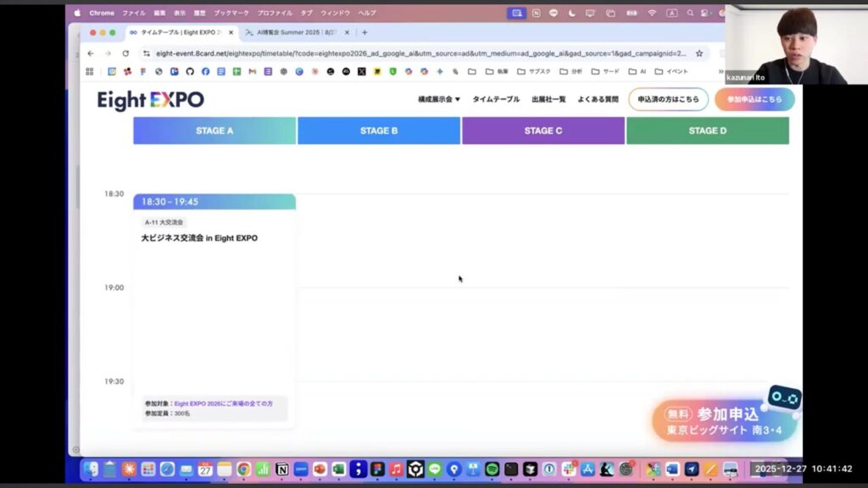Expand the 構成展示会 dropdown menu
868x488 pixels.
click(438, 99)
